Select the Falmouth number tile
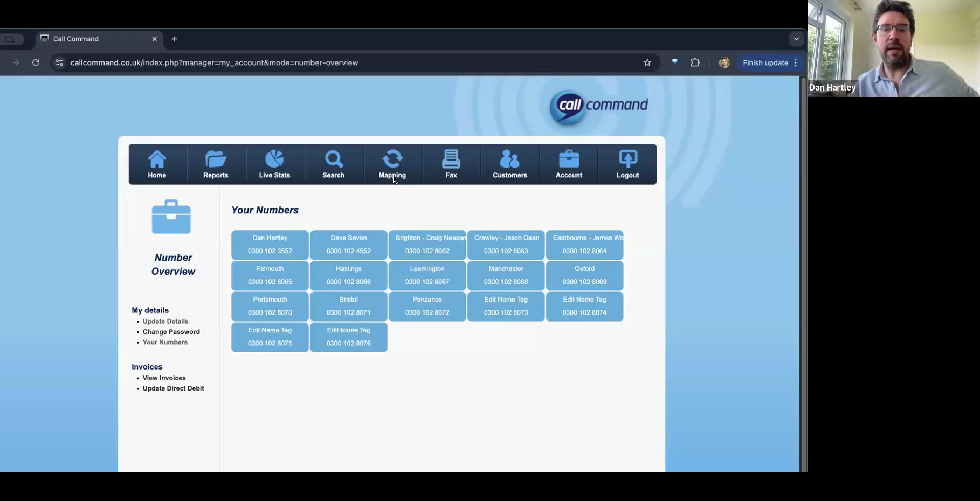Image resolution: width=980 pixels, height=501 pixels. 270,275
